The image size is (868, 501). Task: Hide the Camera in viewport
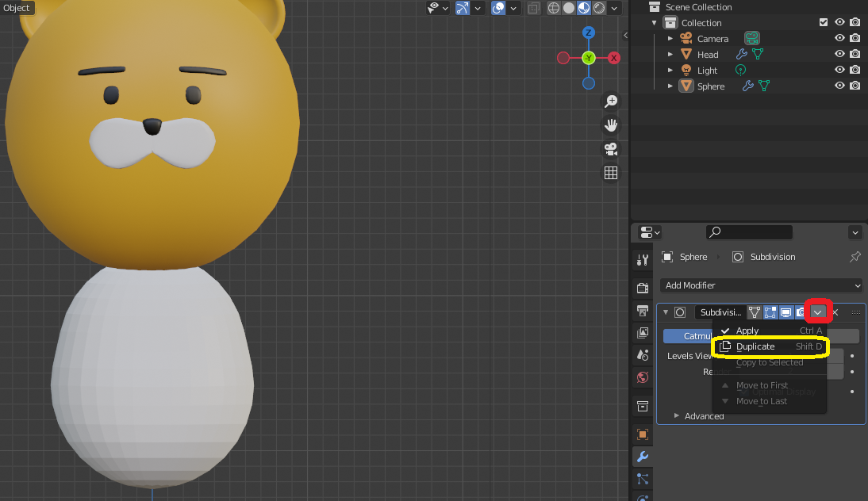tap(839, 38)
